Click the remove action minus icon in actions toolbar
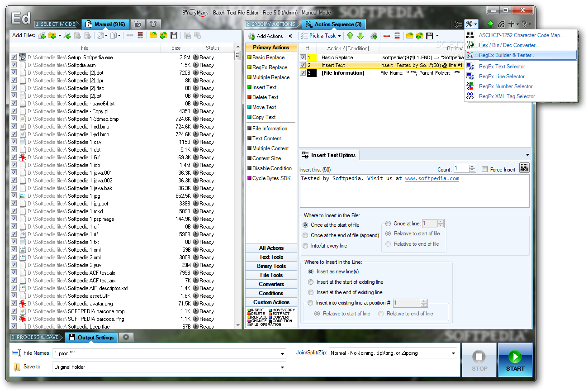This screenshot has height=391, width=588. point(387,36)
